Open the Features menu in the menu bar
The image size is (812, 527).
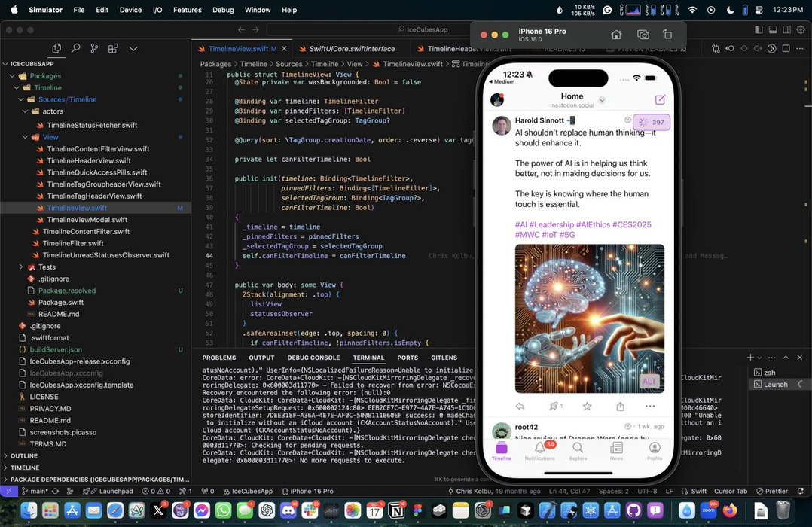(x=188, y=10)
